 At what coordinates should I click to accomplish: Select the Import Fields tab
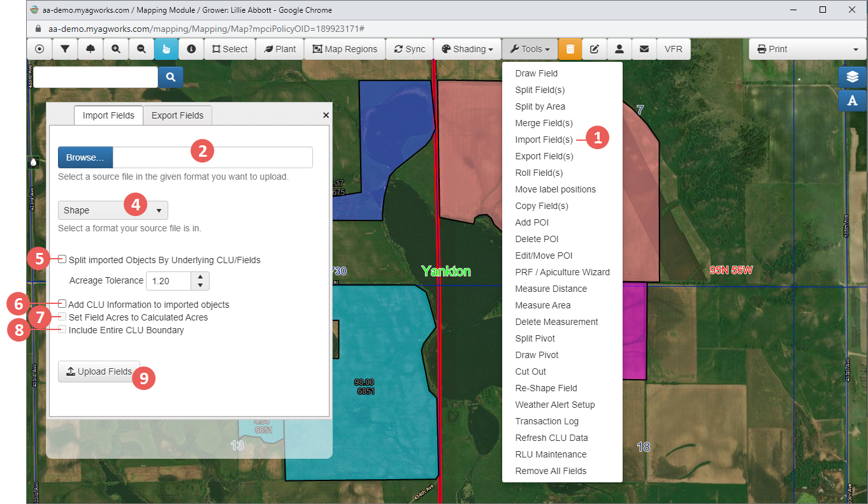(108, 115)
